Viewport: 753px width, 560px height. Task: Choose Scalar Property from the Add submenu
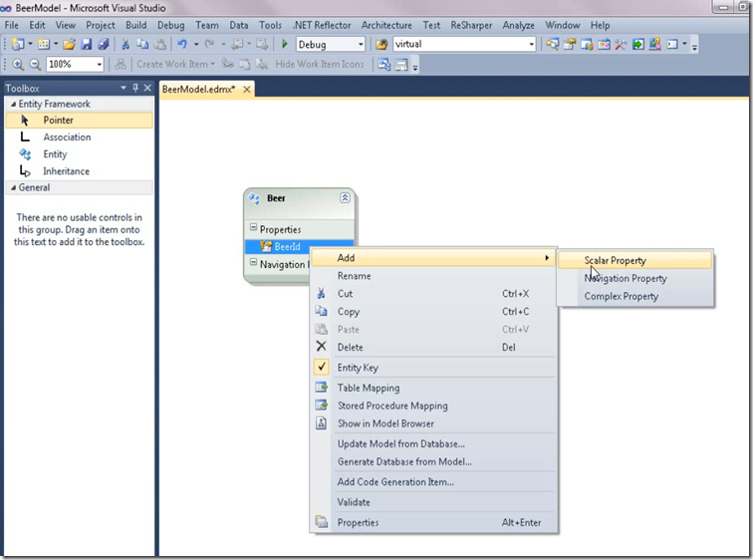634,260
